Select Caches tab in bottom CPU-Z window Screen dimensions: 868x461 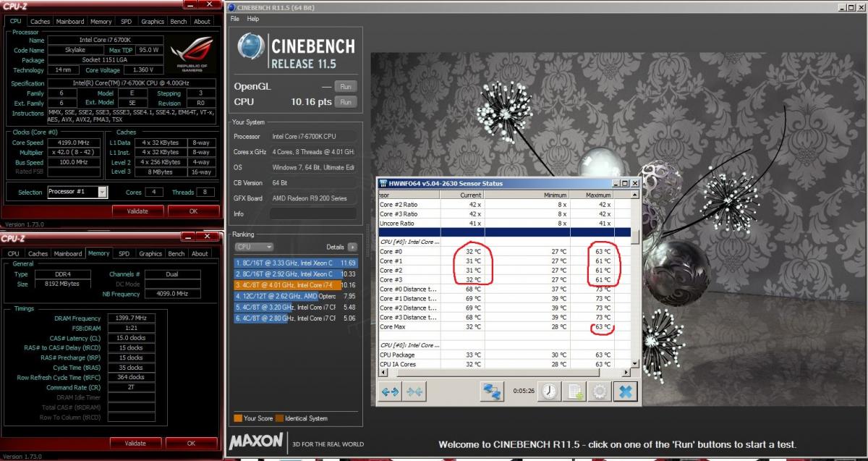click(x=37, y=253)
